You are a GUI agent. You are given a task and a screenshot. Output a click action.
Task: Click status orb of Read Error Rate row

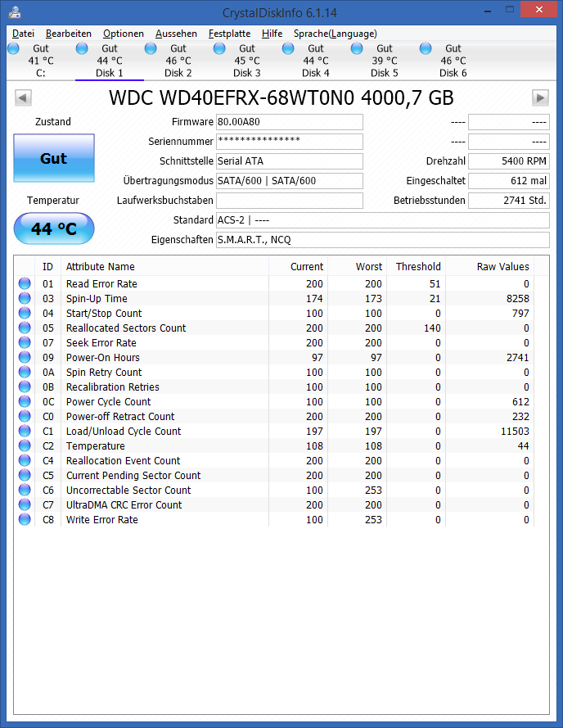(25, 283)
